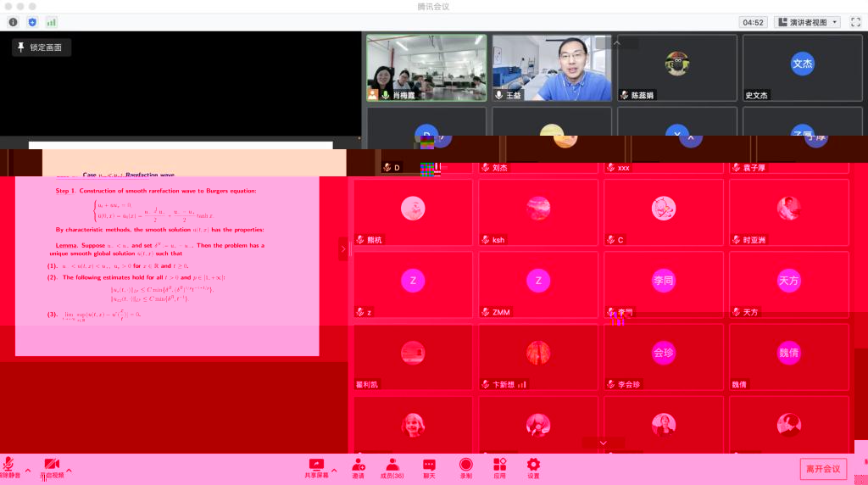Click the meeting info icon
Image resolution: width=868 pixels, height=485 pixels.
pyautogui.click(x=13, y=22)
